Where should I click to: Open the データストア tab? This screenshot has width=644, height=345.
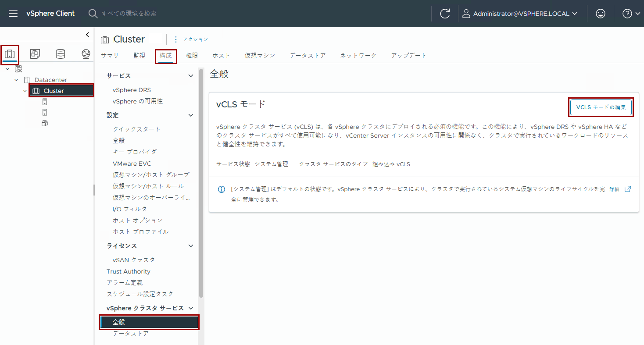coord(308,56)
